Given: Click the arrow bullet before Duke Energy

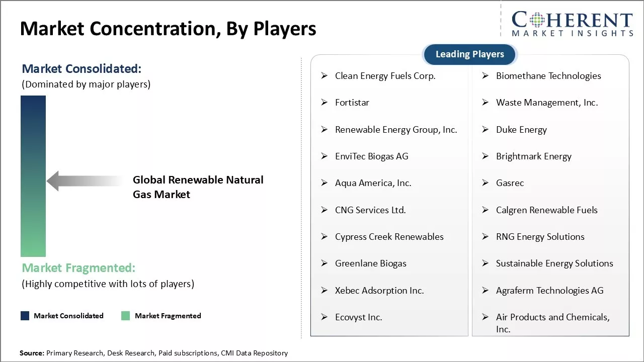Looking at the screenshot, I should point(486,130).
